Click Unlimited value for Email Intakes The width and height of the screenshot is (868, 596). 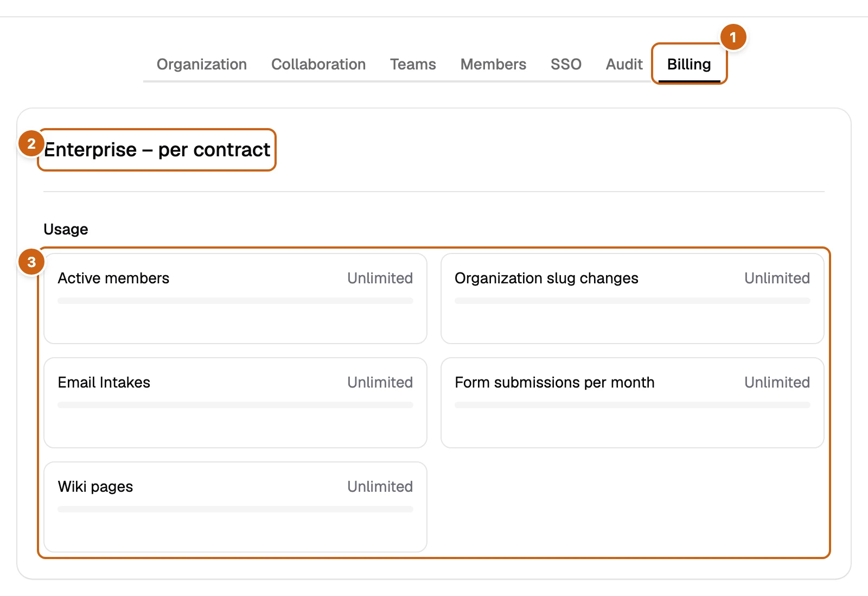click(380, 382)
